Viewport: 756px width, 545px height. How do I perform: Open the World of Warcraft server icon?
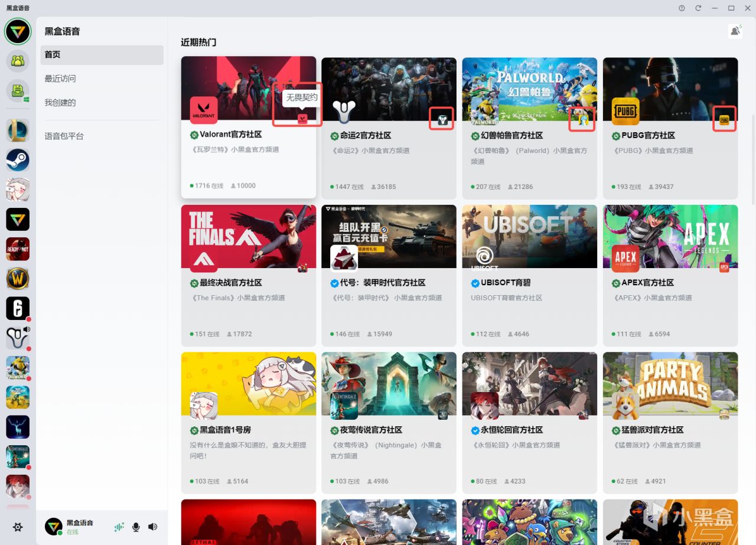[18, 278]
